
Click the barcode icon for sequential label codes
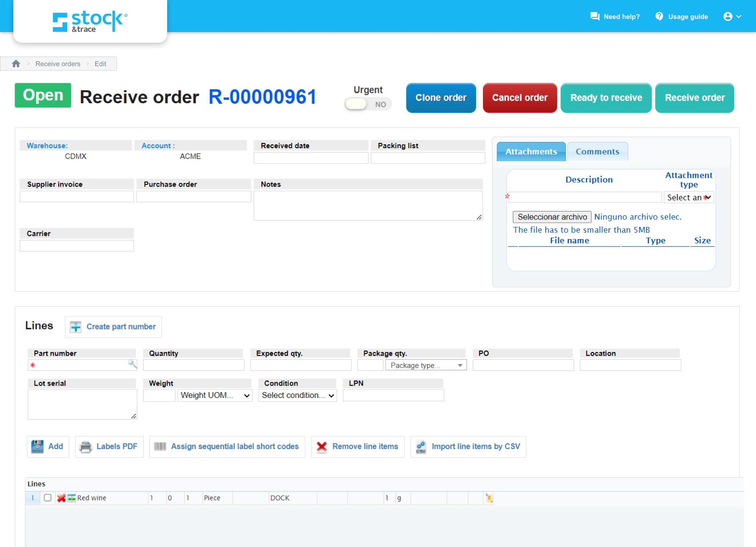161,446
